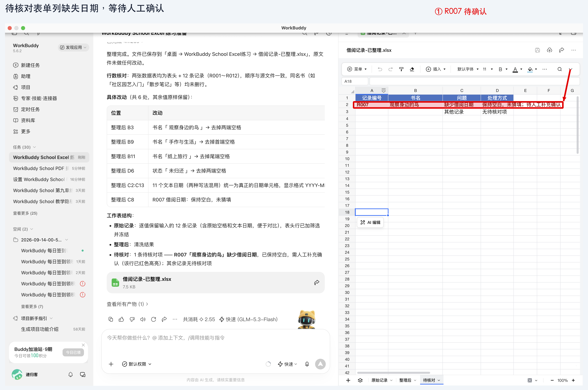Viewport: 588px width, 390px height.
Task: Click the AI 编辑 button
Action: [370, 222]
